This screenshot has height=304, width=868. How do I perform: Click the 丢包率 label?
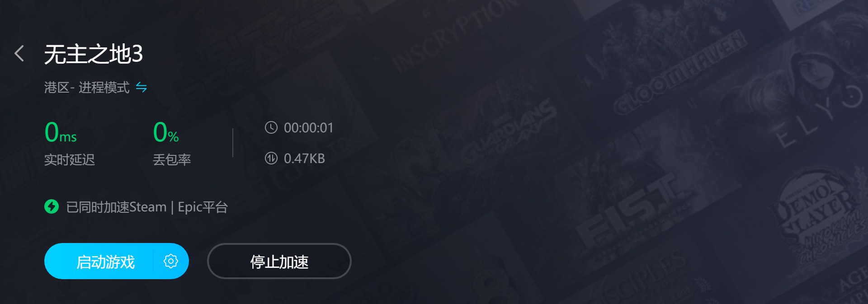(172, 159)
